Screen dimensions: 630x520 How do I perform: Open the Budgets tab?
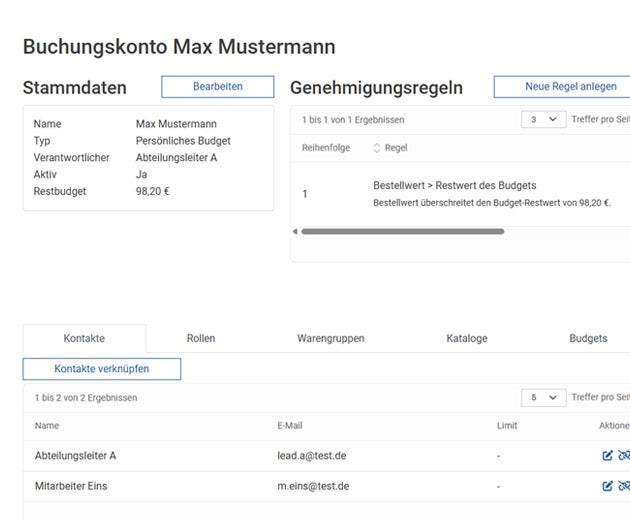(x=588, y=339)
